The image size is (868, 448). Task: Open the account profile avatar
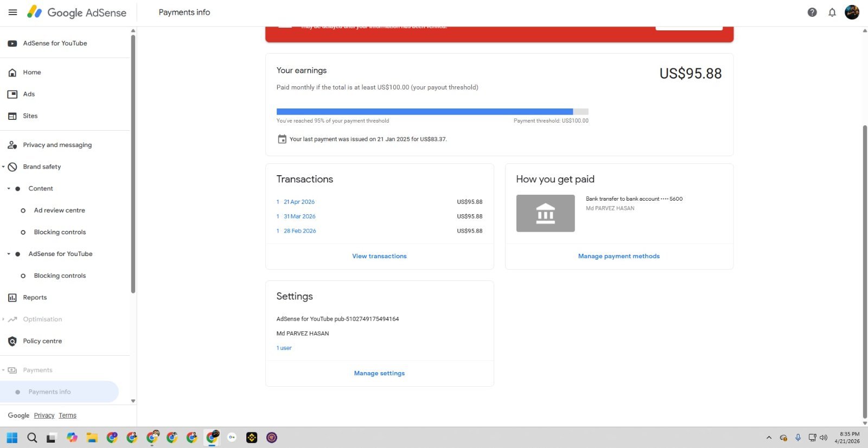[x=852, y=12]
